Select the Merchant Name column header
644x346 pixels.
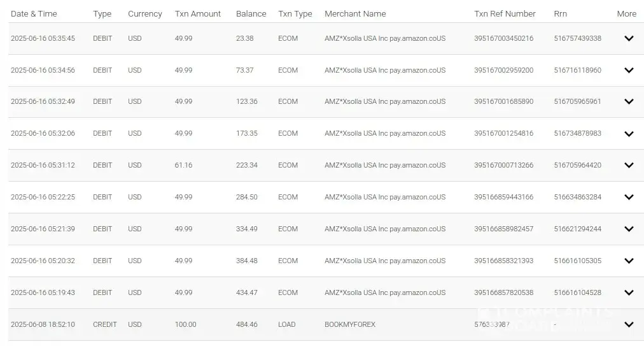(355, 13)
